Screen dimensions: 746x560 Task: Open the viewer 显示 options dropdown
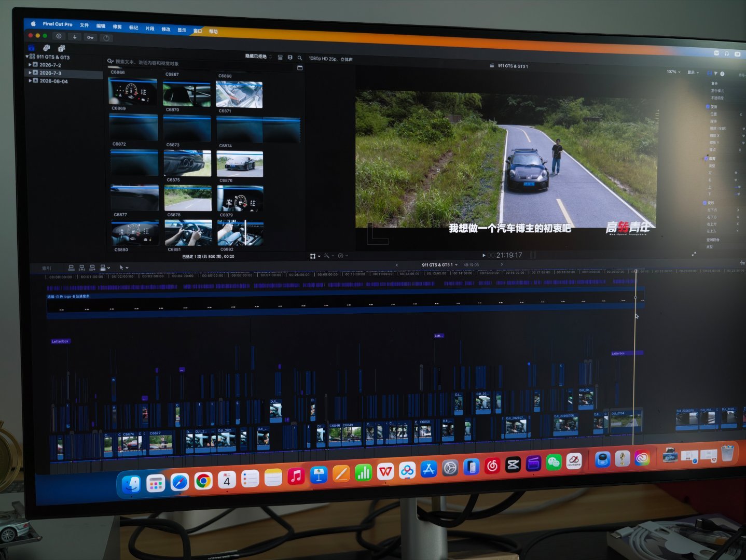point(693,73)
